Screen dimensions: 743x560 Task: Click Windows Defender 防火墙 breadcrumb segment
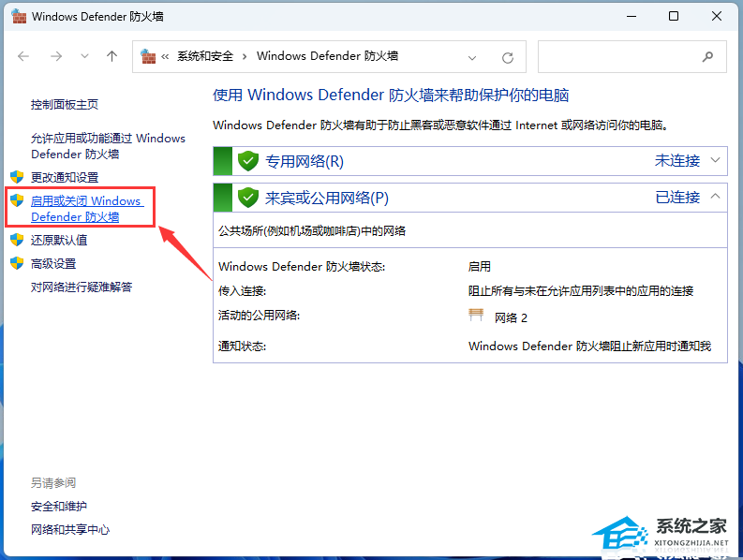point(327,56)
